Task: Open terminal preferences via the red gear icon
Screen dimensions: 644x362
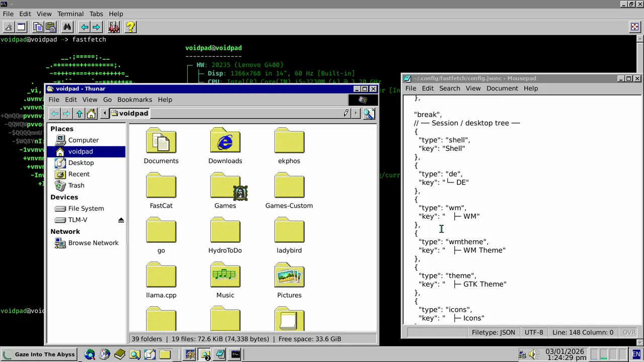Action: 114,27
